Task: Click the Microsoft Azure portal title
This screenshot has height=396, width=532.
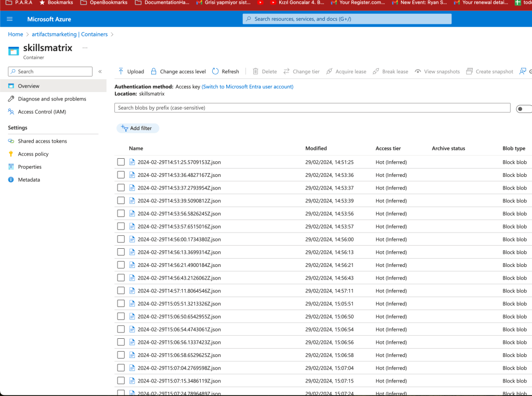Action: (49, 19)
